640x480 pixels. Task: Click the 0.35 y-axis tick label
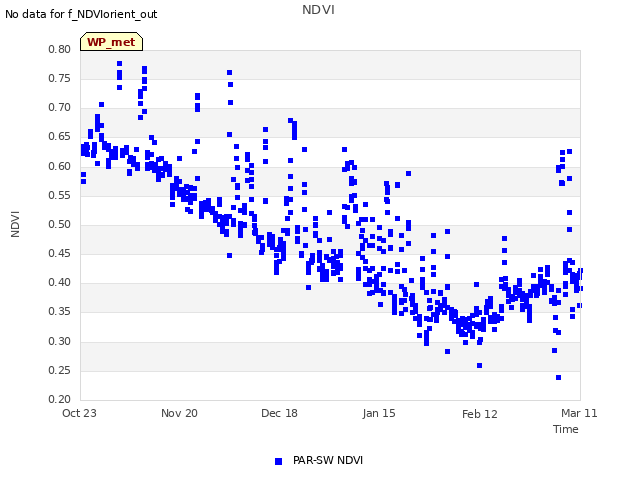pyautogui.click(x=60, y=311)
